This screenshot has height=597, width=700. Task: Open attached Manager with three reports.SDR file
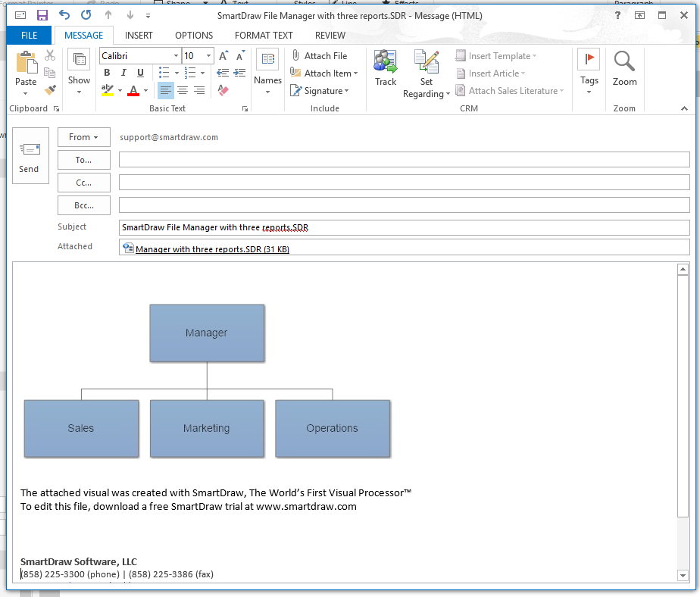[x=207, y=248]
